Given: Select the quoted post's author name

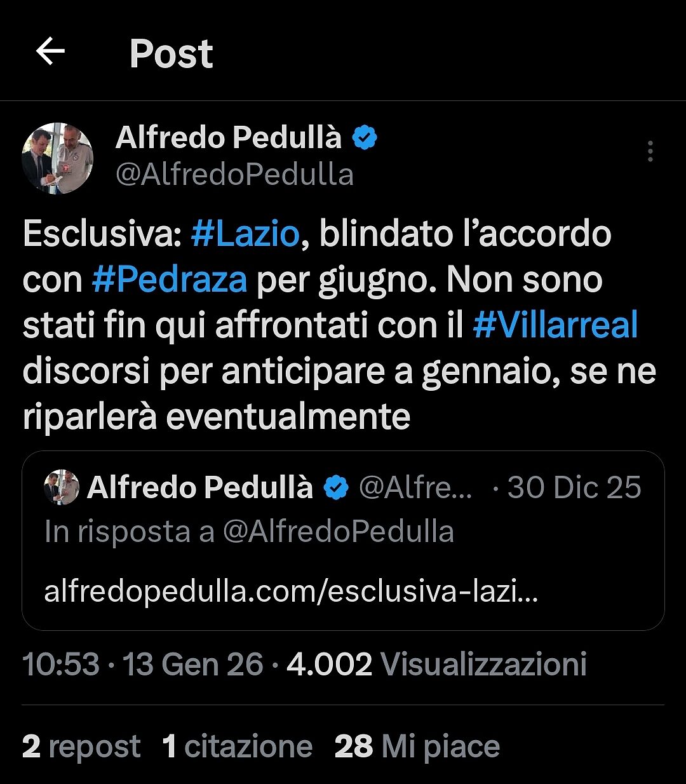Looking at the screenshot, I should click(x=200, y=487).
